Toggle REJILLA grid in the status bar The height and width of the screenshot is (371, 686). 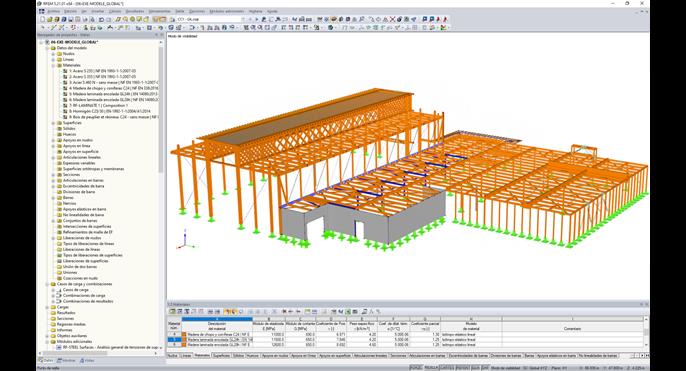[431, 368]
